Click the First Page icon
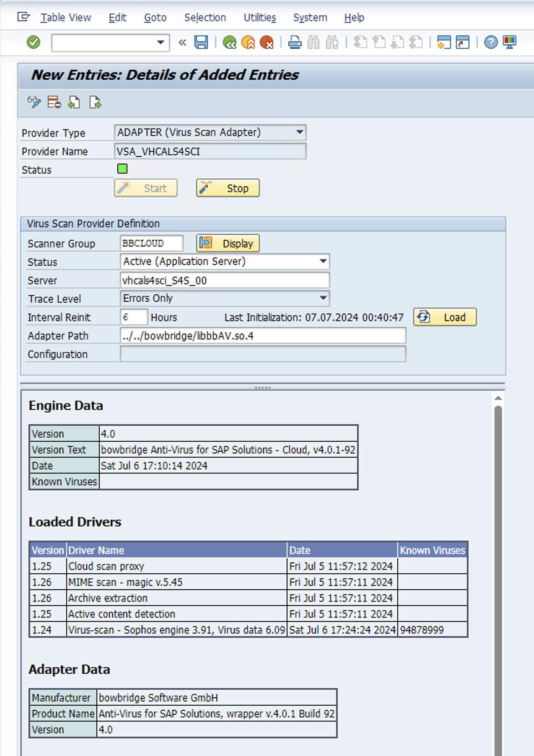The width and height of the screenshot is (534, 756). tap(360, 42)
